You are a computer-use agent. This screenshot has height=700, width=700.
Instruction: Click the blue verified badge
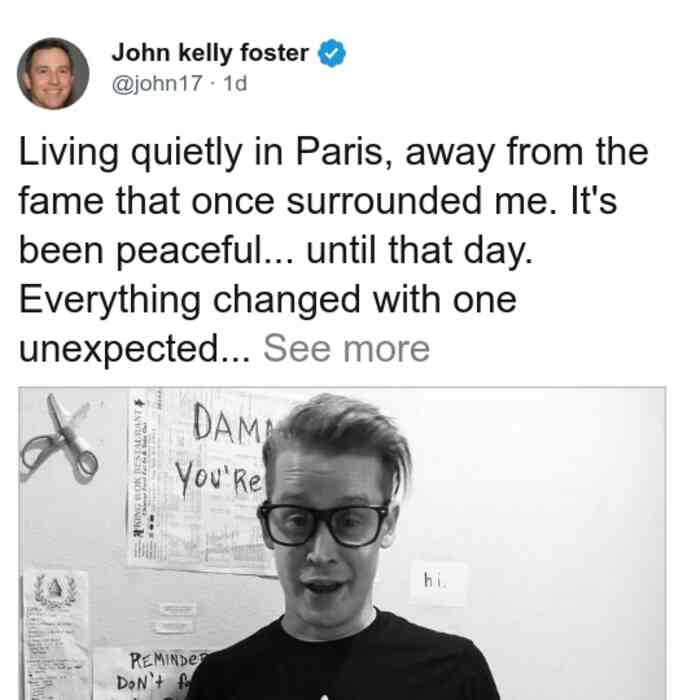(x=331, y=53)
